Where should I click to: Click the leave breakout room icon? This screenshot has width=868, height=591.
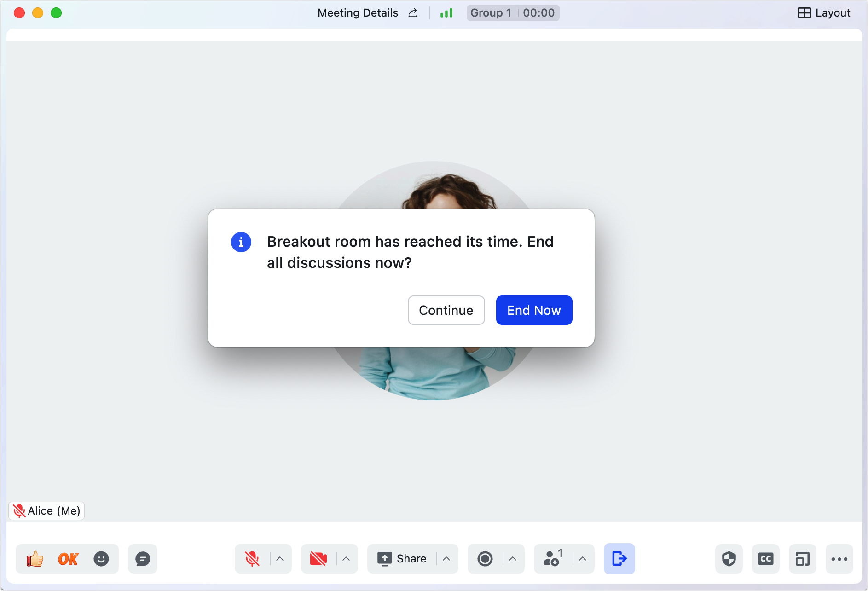619,559
